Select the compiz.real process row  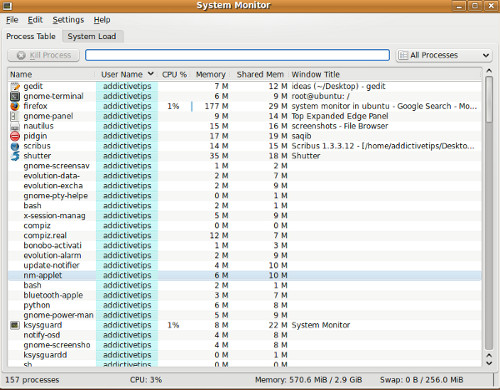click(x=245, y=236)
